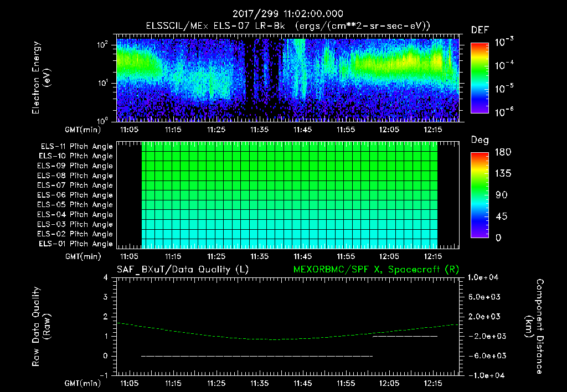Click the 10^2 electron energy tick label
The image size is (567, 392).
pyautogui.click(x=102, y=45)
